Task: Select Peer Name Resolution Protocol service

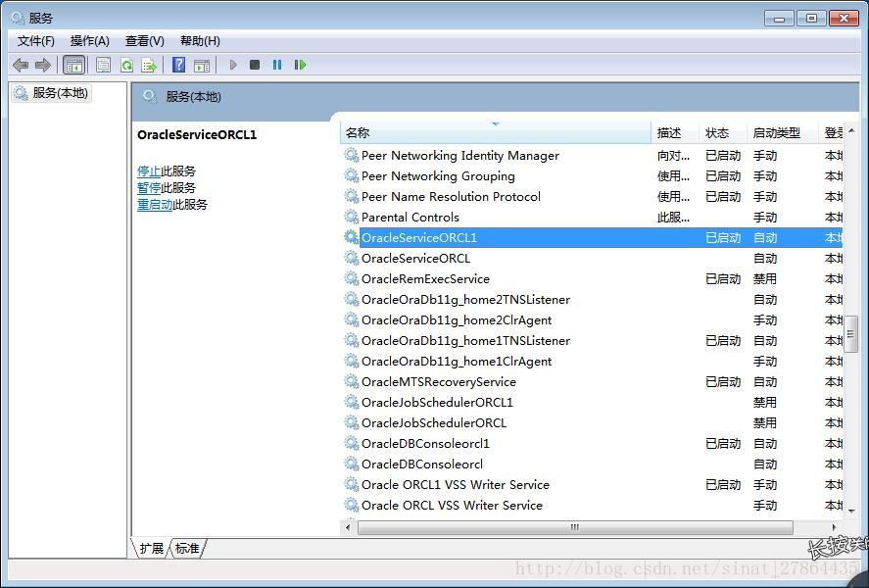Action: [592, 196]
